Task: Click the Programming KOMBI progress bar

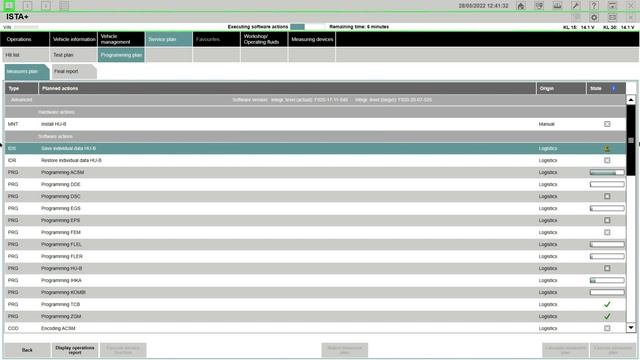Action: coord(607,292)
